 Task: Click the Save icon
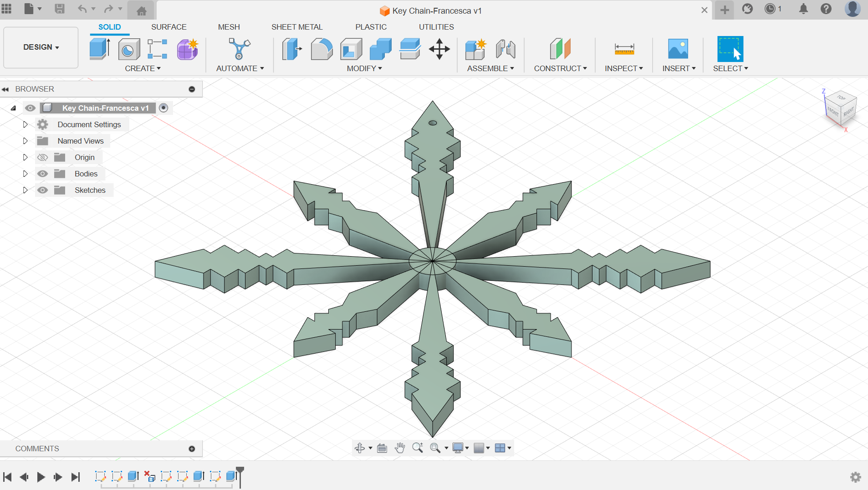pyautogui.click(x=59, y=9)
